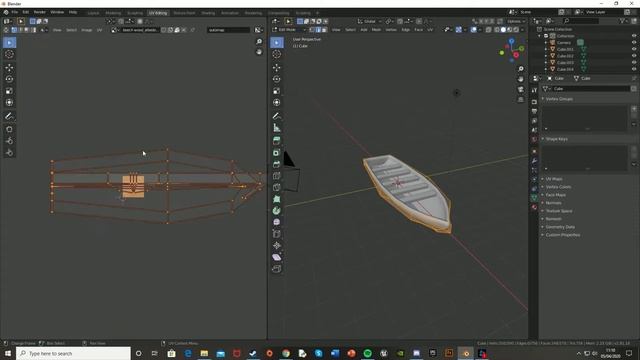Viewport: 640px width, 360px height.
Task: Select the Knife tool
Action: point(277,187)
